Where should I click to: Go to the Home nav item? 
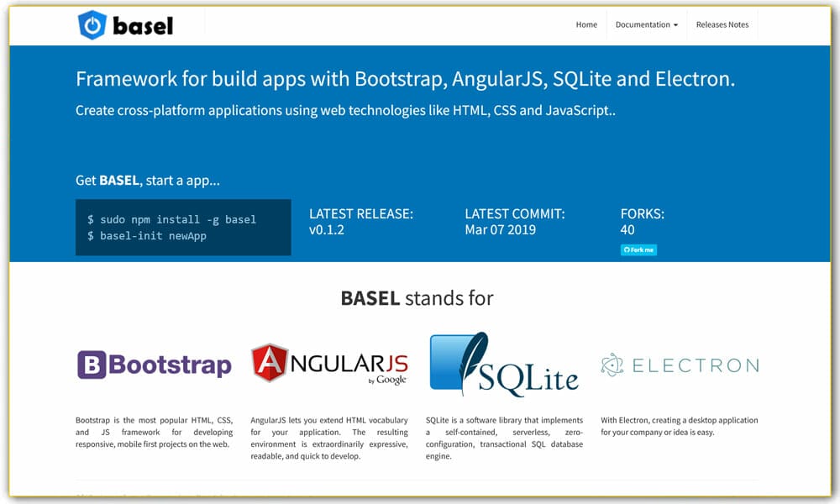click(586, 25)
